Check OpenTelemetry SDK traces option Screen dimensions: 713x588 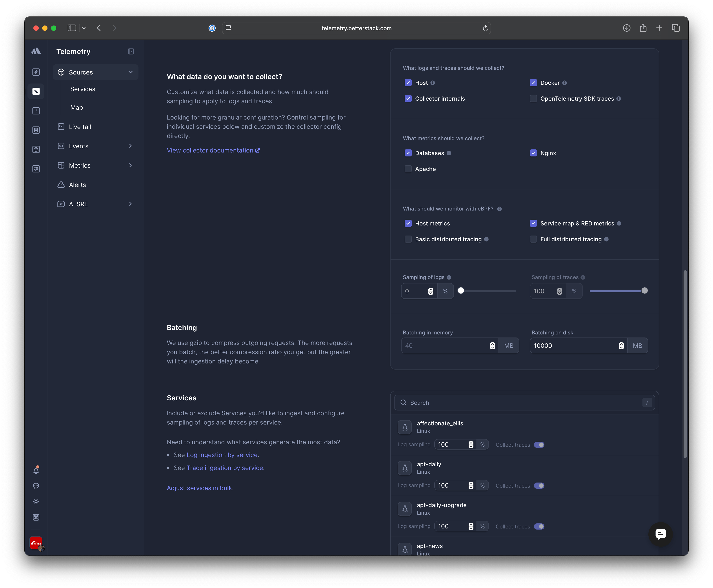[x=533, y=99]
